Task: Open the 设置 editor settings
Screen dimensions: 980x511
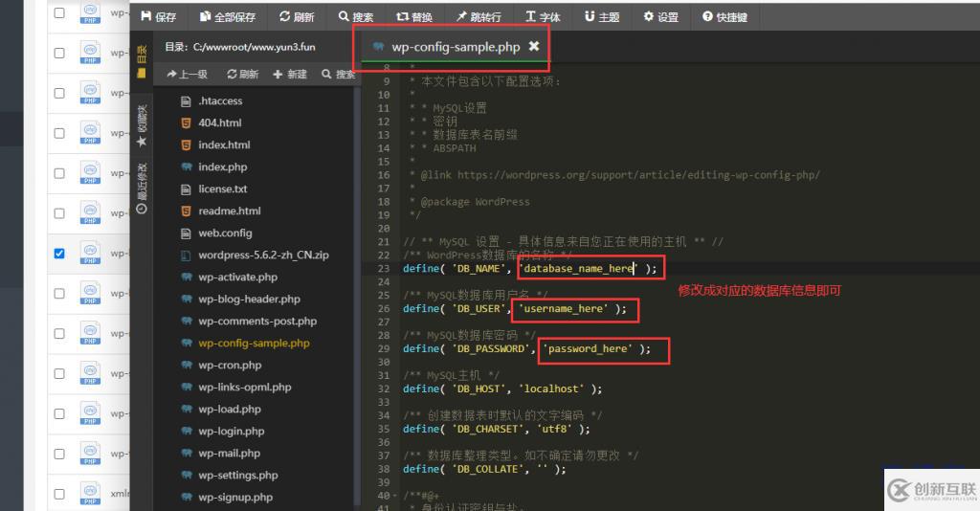Action: [x=661, y=17]
